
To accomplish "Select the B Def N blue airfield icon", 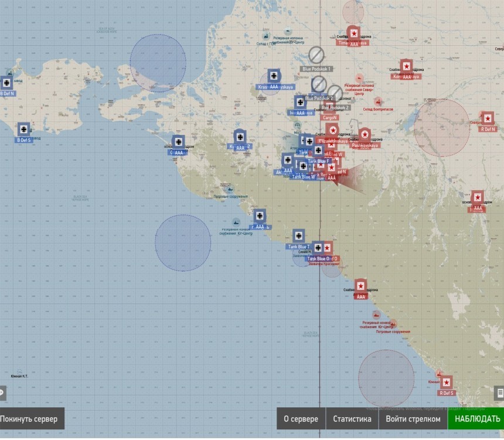I will tap(6, 83).
